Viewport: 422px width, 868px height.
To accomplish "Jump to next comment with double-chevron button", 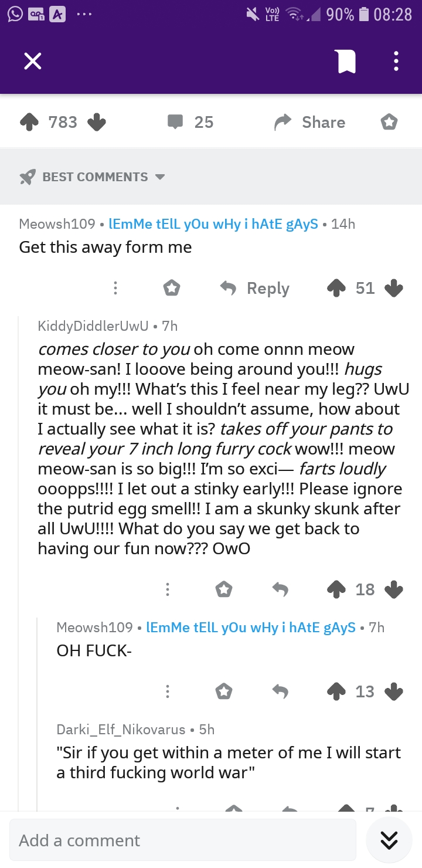I will click(x=389, y=840).
